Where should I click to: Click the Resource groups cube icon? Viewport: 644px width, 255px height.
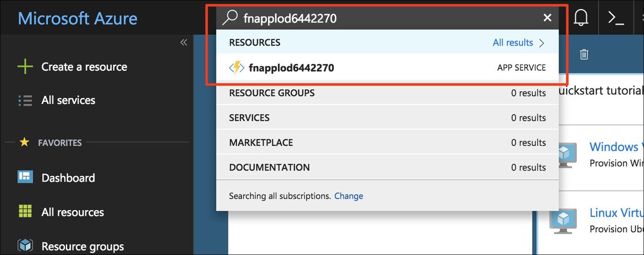[25, 246]
